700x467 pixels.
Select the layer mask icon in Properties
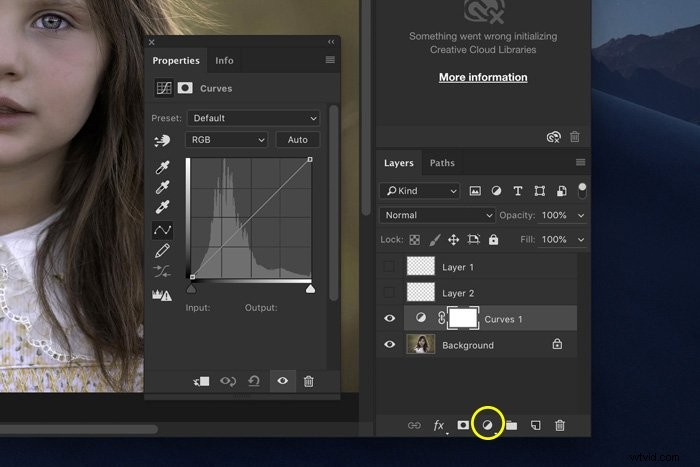185,88
